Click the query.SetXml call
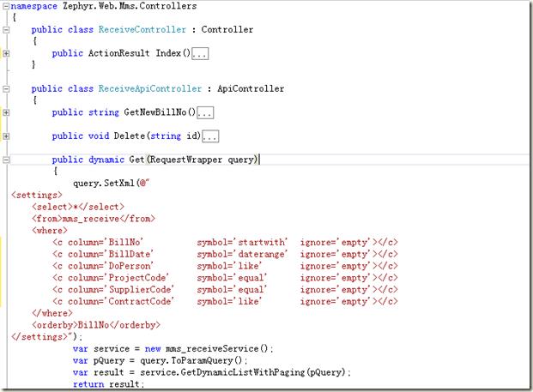Screen dimensions: 533x392 click(x=106, y=183)
